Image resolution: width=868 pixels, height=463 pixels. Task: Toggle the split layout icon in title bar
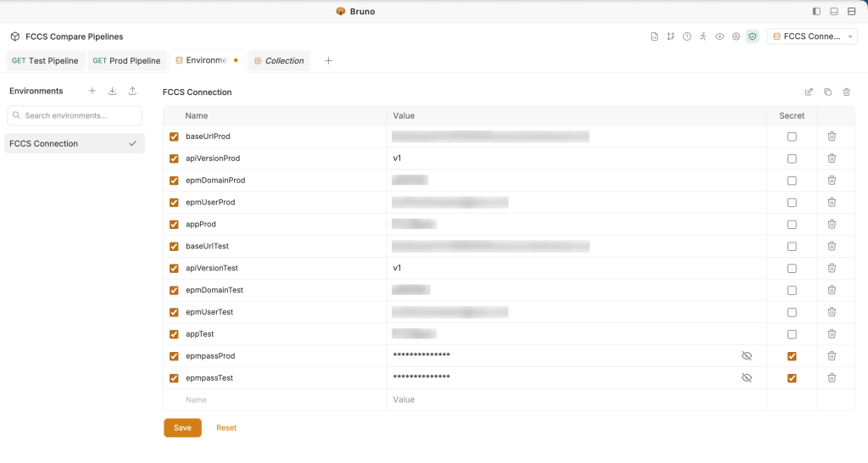click(x=851, y=11)
